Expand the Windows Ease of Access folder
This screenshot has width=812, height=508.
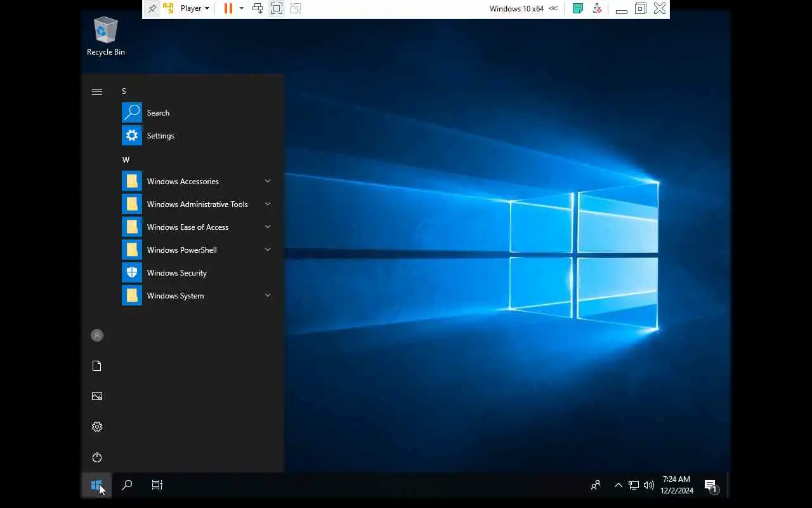[x=198, y=227]
